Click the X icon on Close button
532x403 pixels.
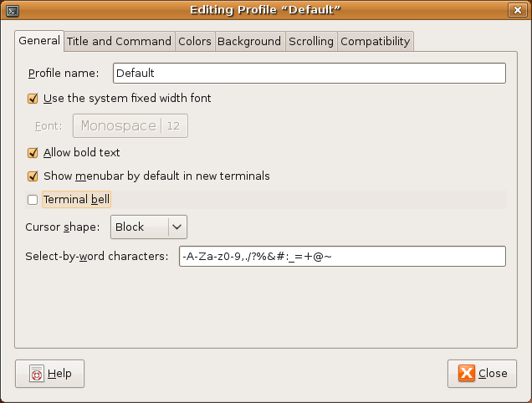click(x=467, y=374)
